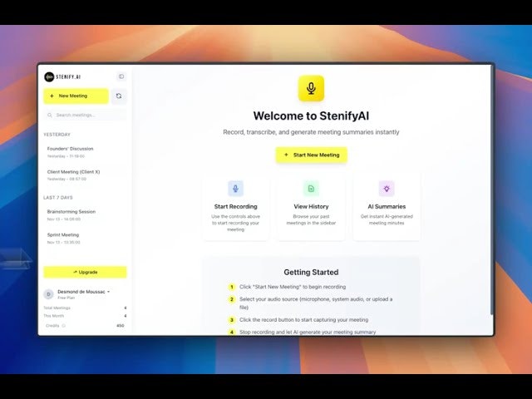
Task: Click the Start New Meeting button
Action: coord(311,155)
